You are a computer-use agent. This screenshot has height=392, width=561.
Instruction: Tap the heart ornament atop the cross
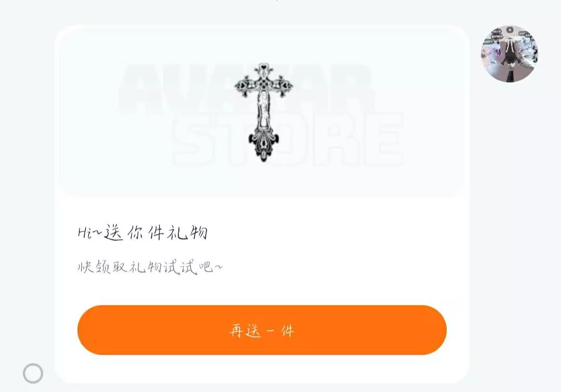(x=264, y=66)
